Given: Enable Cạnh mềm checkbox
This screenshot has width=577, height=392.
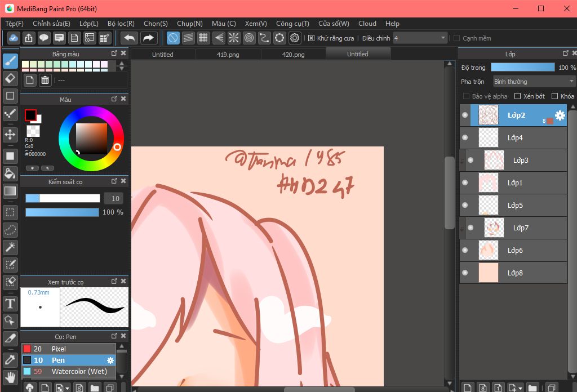Looking at the screenshot, I should pyautogui.click(x=456, y=38).
